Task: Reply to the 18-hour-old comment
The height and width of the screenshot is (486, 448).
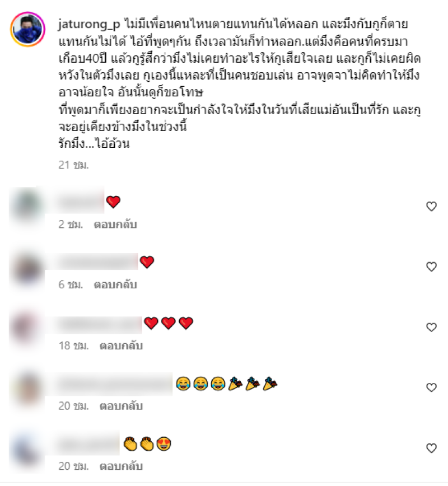Action: click(x=121, y=345)
